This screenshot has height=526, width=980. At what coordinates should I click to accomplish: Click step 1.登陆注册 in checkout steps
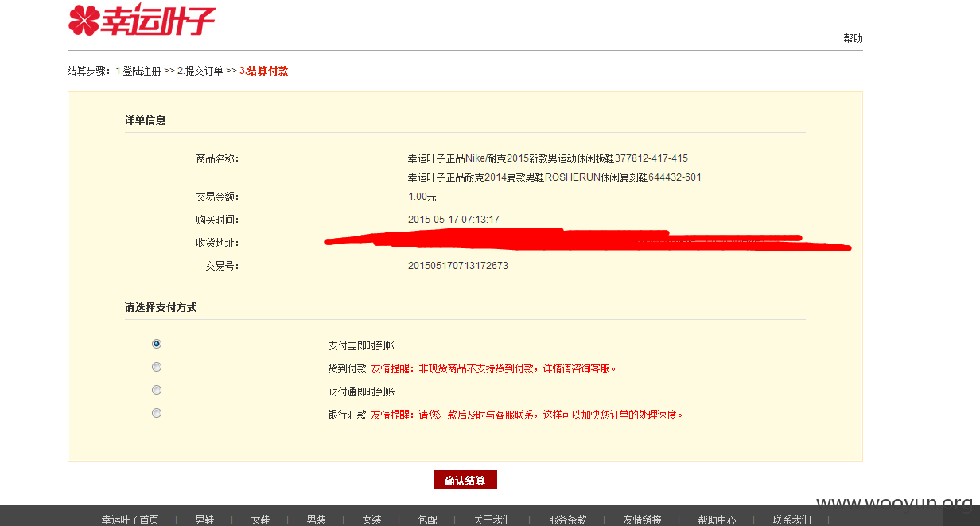click(x=138, y=71)
